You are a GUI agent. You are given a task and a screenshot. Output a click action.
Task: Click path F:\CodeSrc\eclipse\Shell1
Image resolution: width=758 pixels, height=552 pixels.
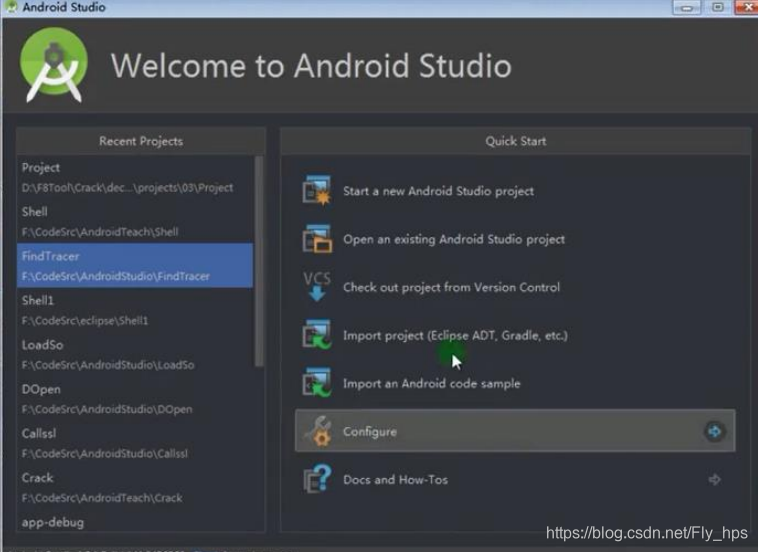point(85,321)
